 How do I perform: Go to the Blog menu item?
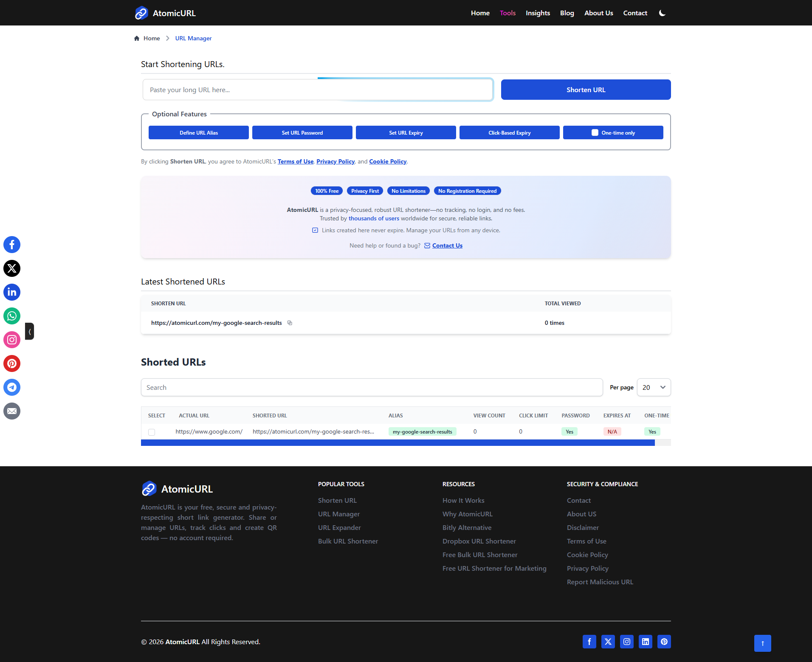[x=567, y=13]
